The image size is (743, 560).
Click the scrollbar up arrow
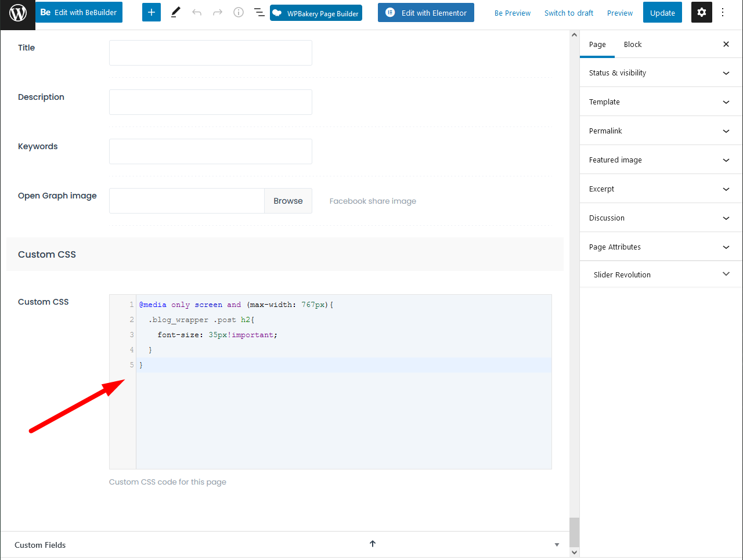tap(575, 35)
